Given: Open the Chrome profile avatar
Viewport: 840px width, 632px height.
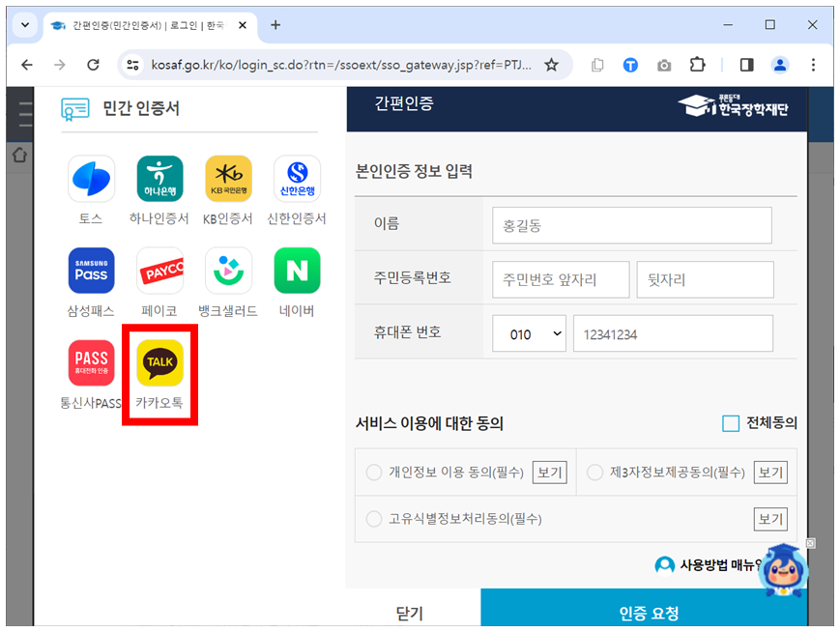Looking at the screenshot, I should 780,65.
